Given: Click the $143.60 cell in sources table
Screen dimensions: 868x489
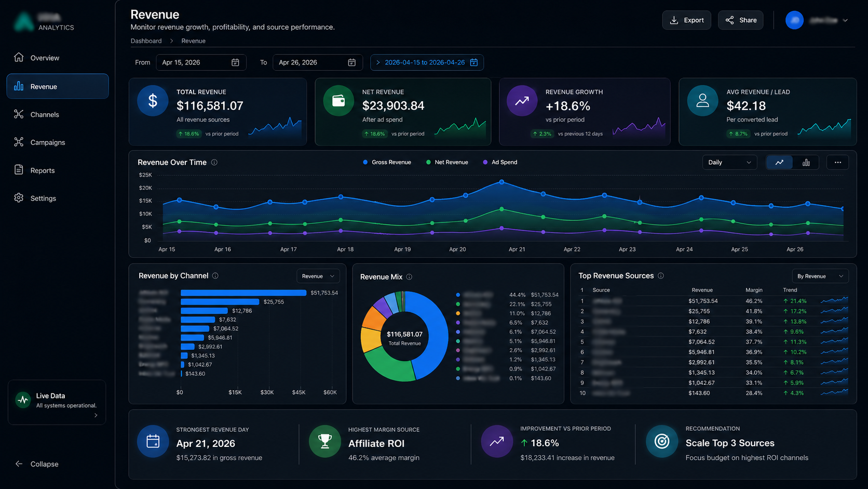Looking at the screenshot, I should [699, 393].
